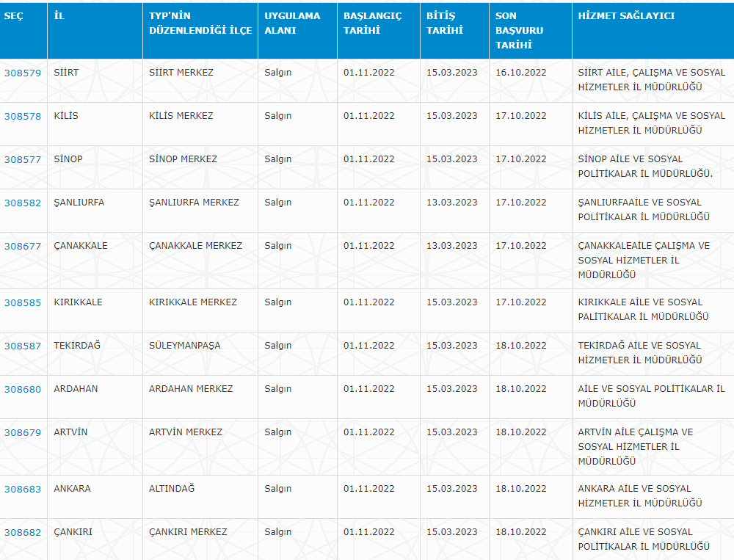The height and width of the screenshot is (560, 734).
Task: Select the ANKARA province cell
Action: pyautogui.click(x=95, y=497)
